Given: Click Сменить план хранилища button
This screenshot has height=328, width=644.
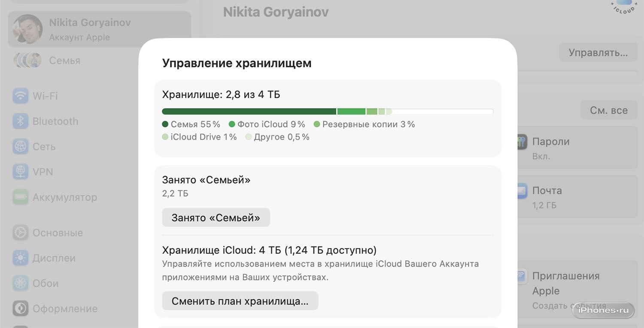Looking at the screenshot, I should tap(240, 301).
